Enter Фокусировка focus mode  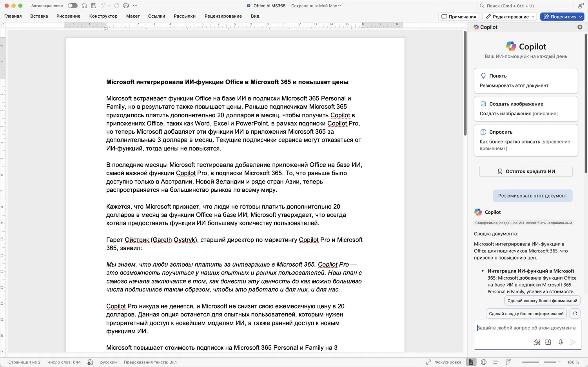[444, 362]
